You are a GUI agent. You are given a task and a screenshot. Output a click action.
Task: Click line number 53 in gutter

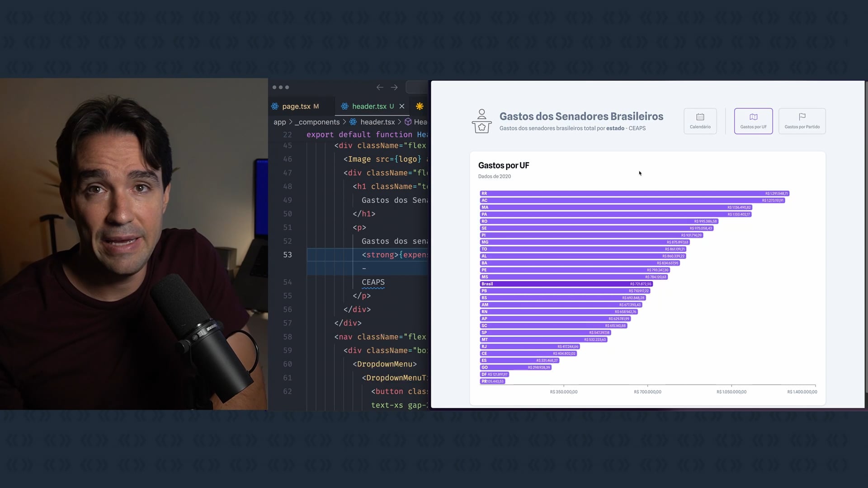pyautogui.click(x=288, y=255)
